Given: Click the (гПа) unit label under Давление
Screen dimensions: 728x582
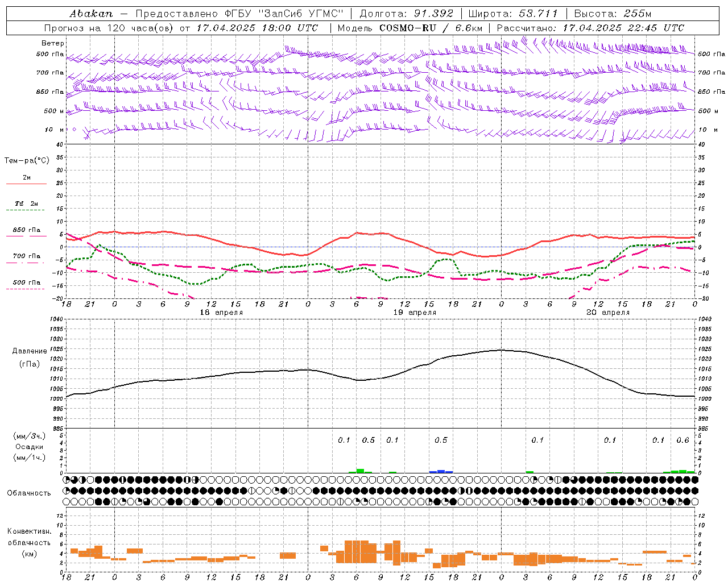Looking at the screenshot, I should tap(30, 364).
